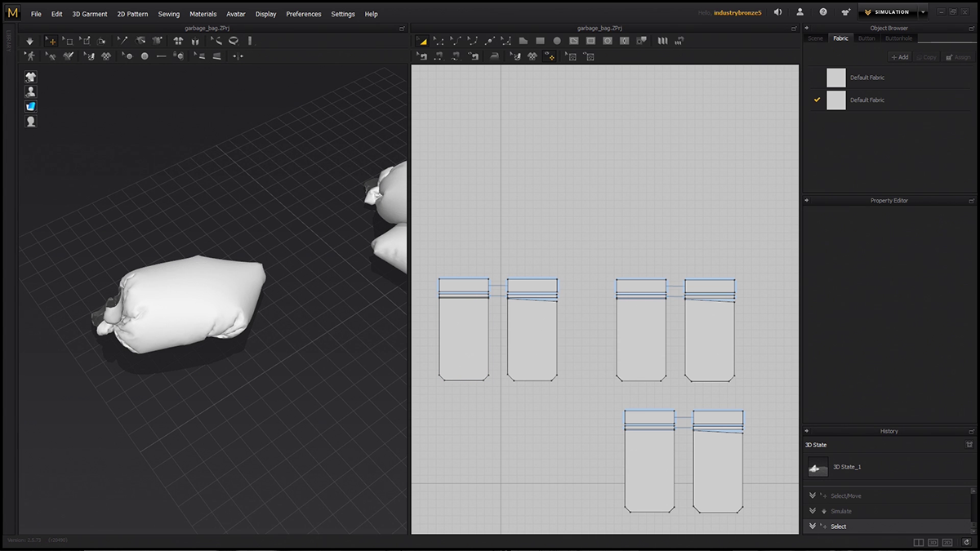980x551 pixels.
Task: Select the Button tool in 3D toolbar
Action: point(145,56)
